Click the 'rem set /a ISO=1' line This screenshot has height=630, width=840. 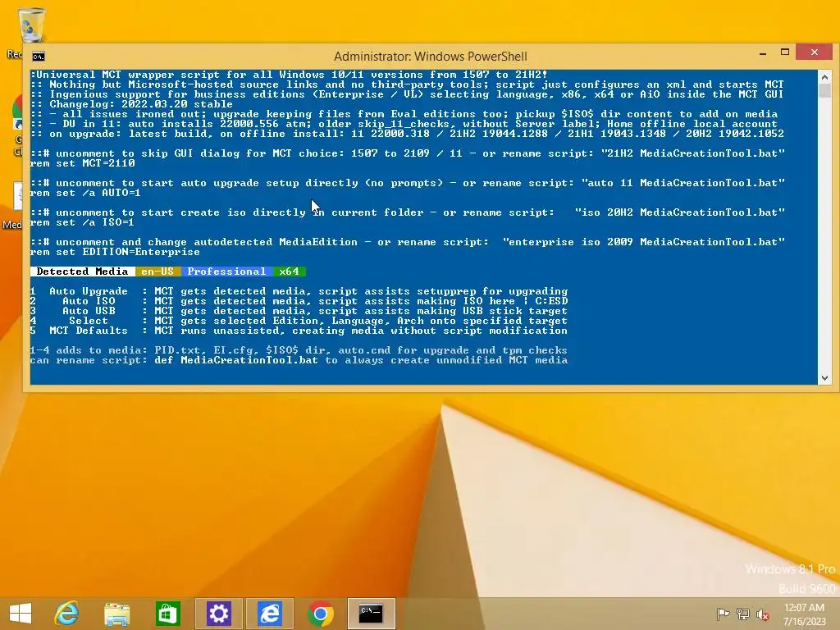pos(83,222)
